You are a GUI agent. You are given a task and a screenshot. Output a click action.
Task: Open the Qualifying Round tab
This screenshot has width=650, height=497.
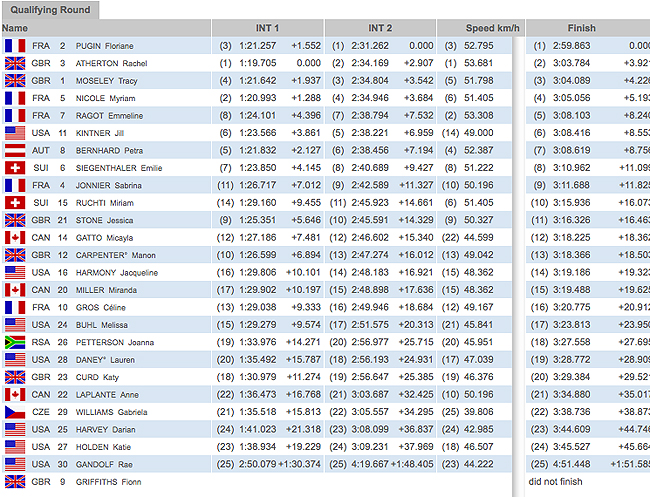[50, 10]
